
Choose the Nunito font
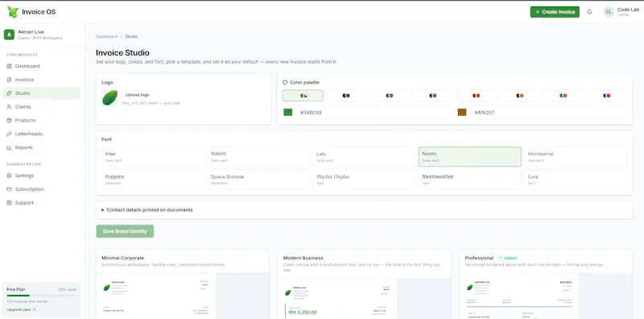click(470, 156)
